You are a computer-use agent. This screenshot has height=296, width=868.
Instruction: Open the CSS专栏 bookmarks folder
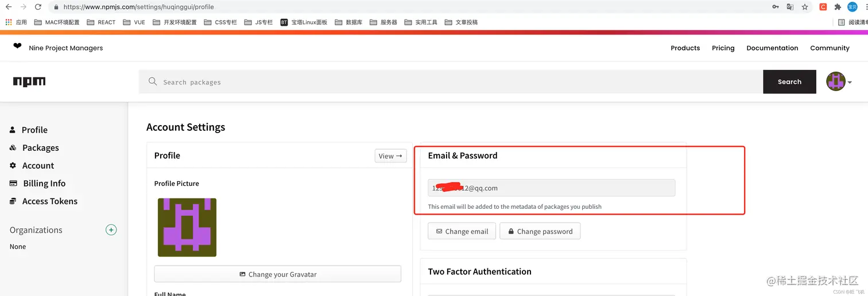pos(220,22)
